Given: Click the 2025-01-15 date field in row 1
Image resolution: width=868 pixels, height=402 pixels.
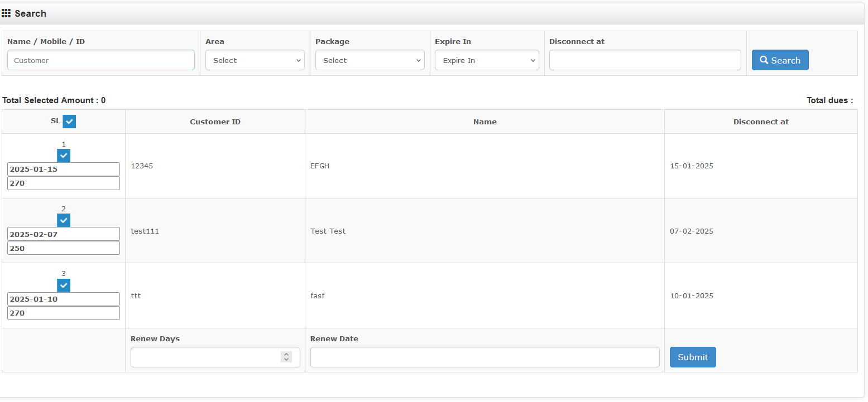Looking at the screenshot, I should pos(64,169).
